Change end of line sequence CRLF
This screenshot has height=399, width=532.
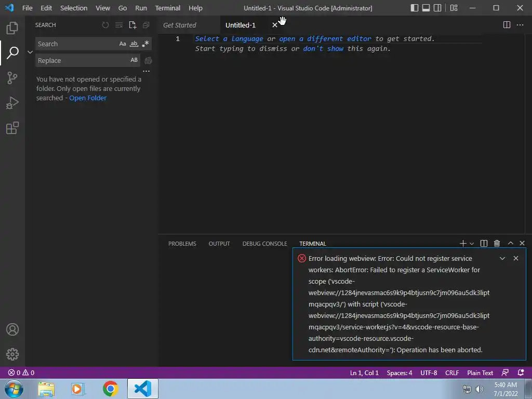[452, 373]
